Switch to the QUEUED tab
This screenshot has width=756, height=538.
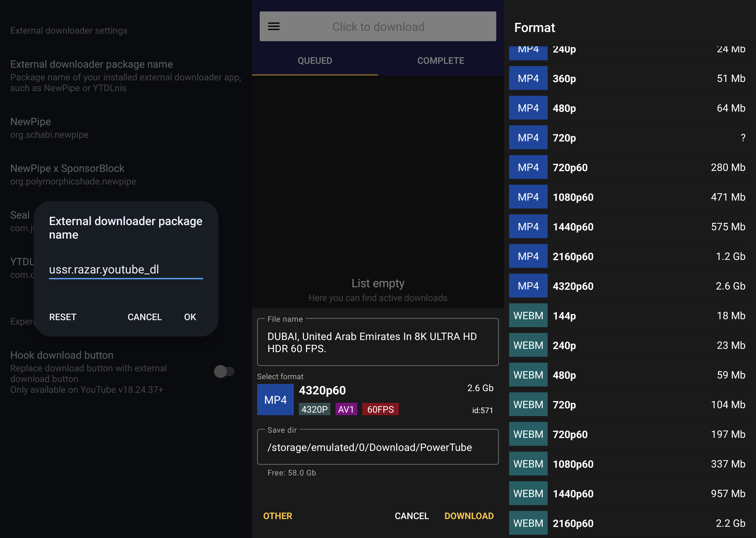pyautogui.click(x=315, y=61)
